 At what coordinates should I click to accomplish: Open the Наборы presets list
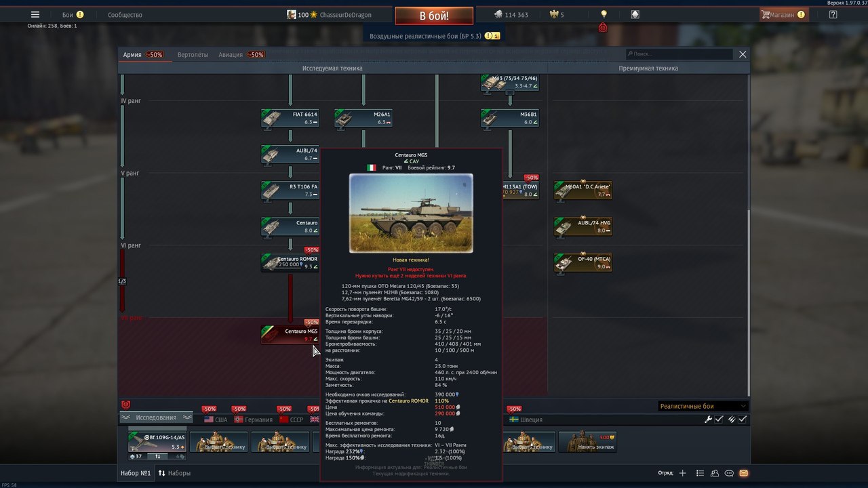click(174, 473)
